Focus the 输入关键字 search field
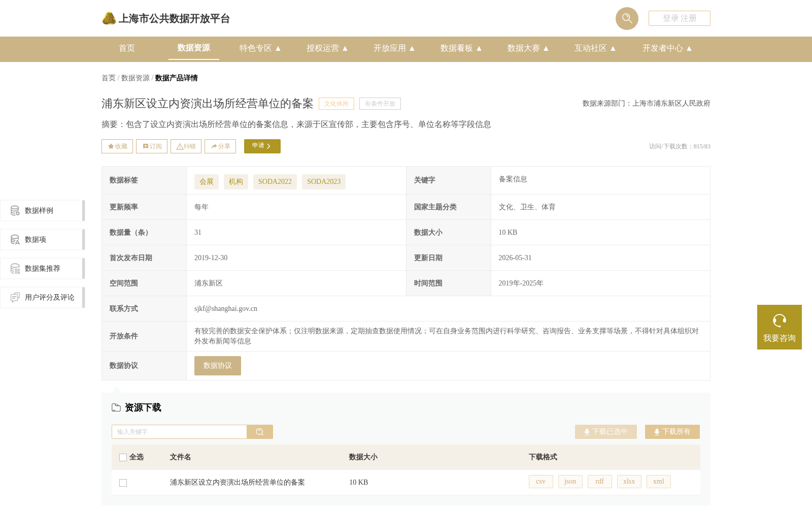 (x=179, y=432)
